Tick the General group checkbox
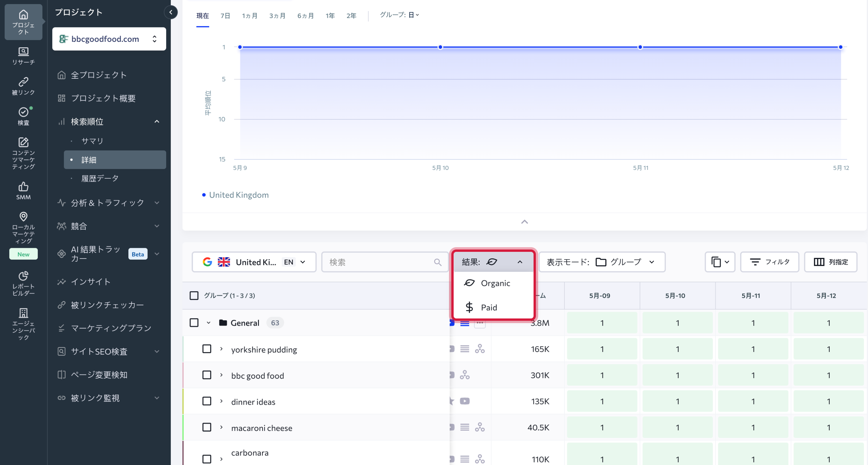This screenshot has width=868, height=465. [194, 323]
